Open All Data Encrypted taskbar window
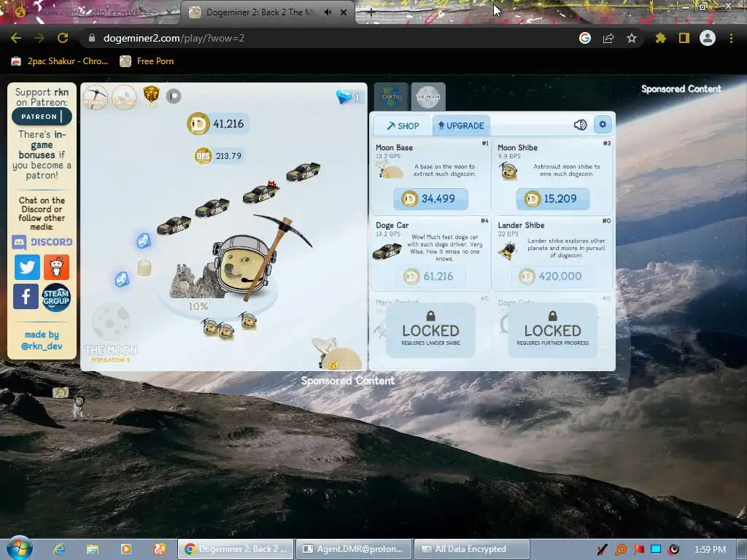This screenshot has height=560, width=747. 472,549
